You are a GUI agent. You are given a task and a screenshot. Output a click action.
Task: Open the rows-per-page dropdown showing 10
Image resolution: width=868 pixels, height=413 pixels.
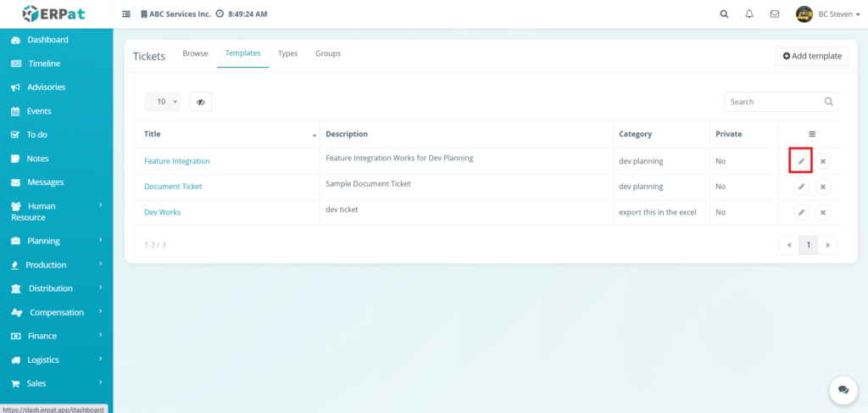coord(163,102)
